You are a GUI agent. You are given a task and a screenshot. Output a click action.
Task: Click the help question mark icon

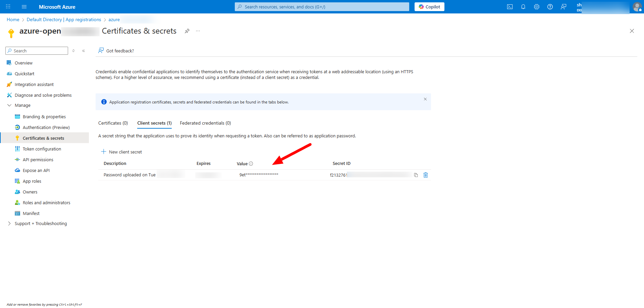coord(550,7)
